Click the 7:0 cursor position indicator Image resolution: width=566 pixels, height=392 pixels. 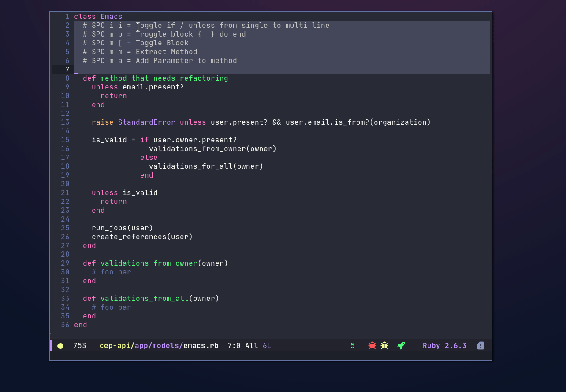234,346
